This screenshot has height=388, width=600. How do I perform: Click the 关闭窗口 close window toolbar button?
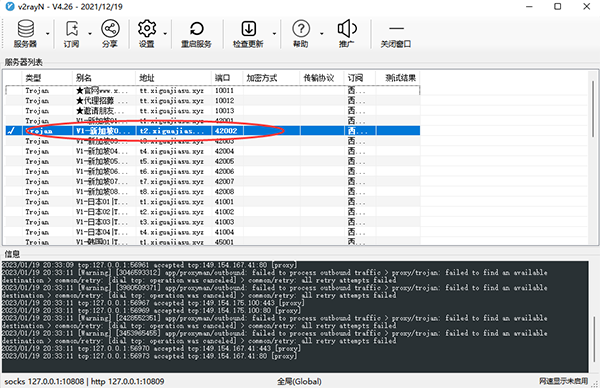pyautogui.click(x=396, y=34)
